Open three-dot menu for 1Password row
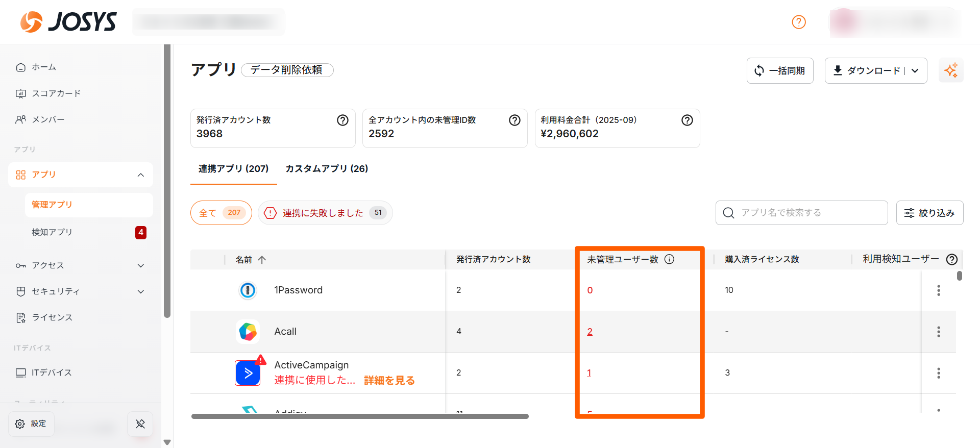980x448 pixels. pos(938,290)
